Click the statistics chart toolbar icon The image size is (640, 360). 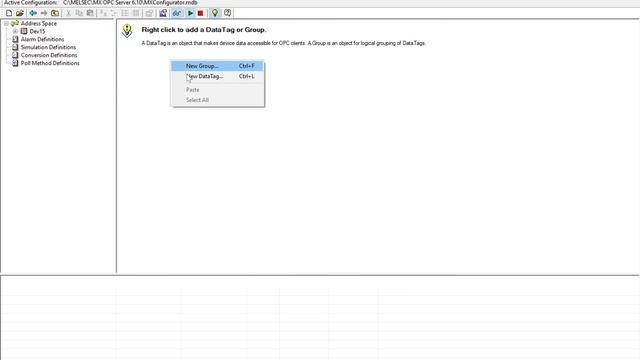[x=163, y=13]
